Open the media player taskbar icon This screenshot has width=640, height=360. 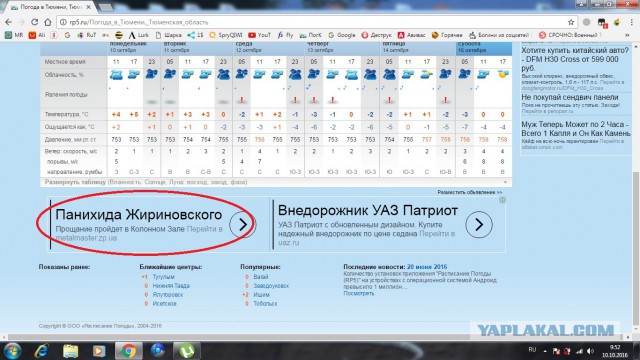click(99, 351)
